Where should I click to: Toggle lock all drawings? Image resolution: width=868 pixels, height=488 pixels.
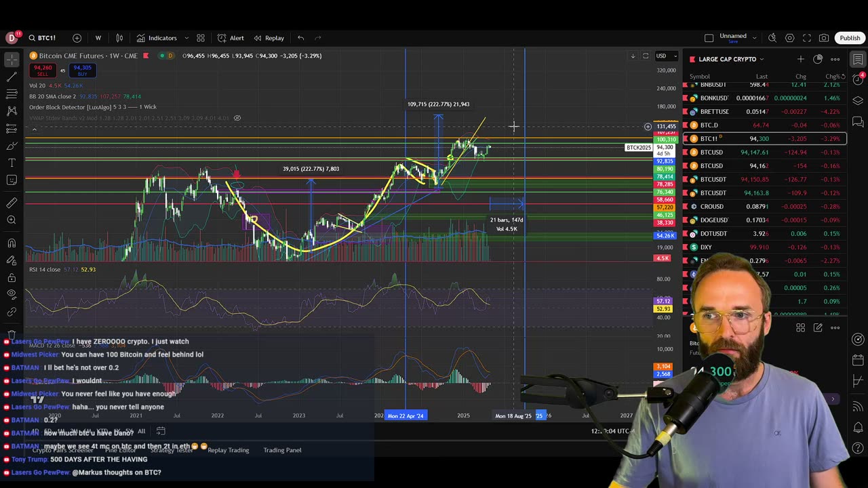tap(12, 277)
